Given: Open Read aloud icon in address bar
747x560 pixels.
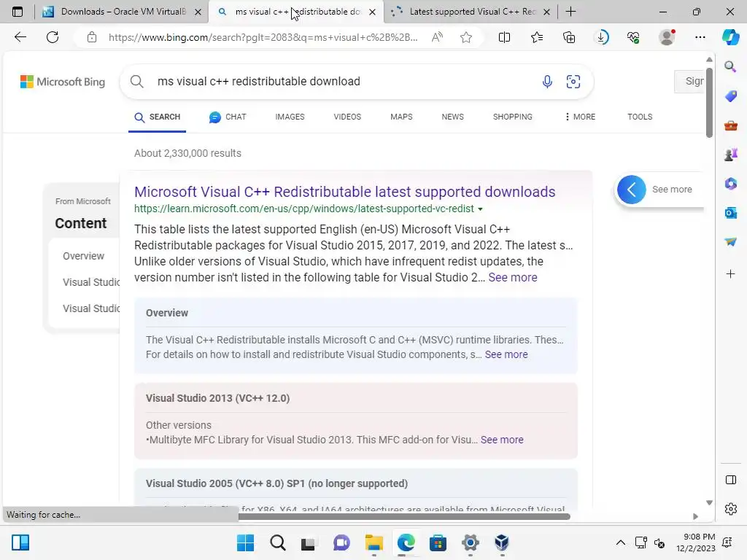Looking at the screenshot, I should coord(437,37).
